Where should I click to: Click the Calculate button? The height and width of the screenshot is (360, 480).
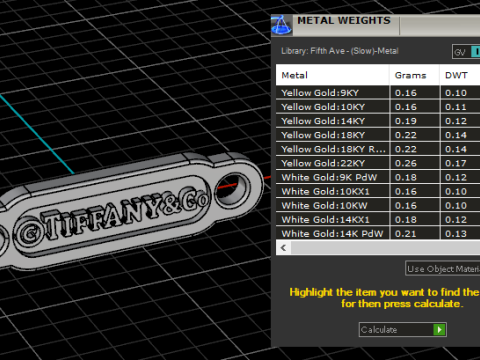(x=403, y=330)
